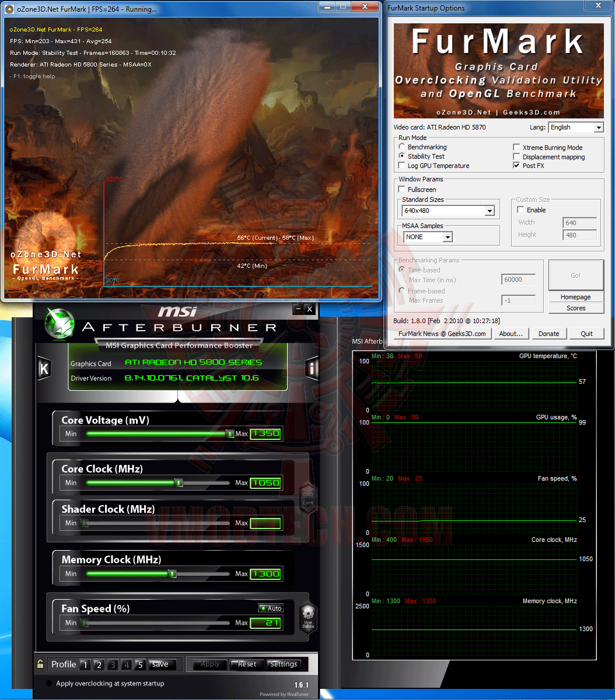Select profile slot 2
Screen dimensions: 615x700
click(x=99, y=664)
